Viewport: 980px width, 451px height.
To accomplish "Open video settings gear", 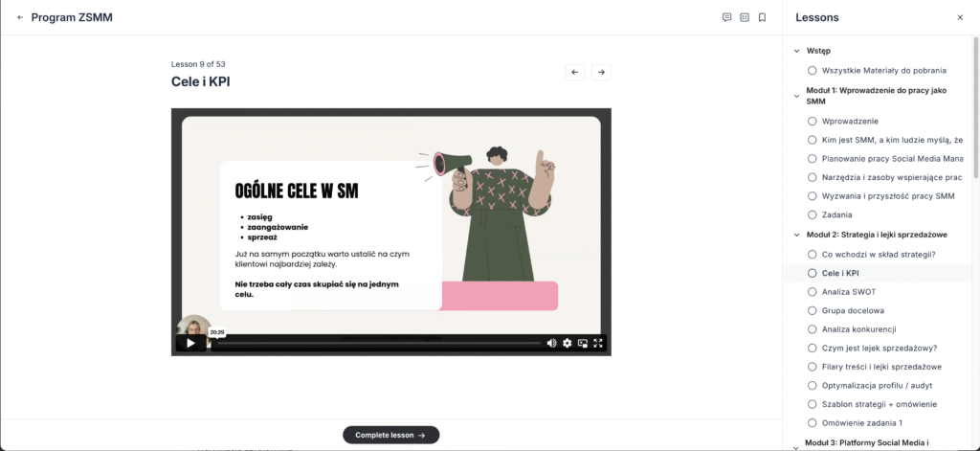I will (567, 343).
